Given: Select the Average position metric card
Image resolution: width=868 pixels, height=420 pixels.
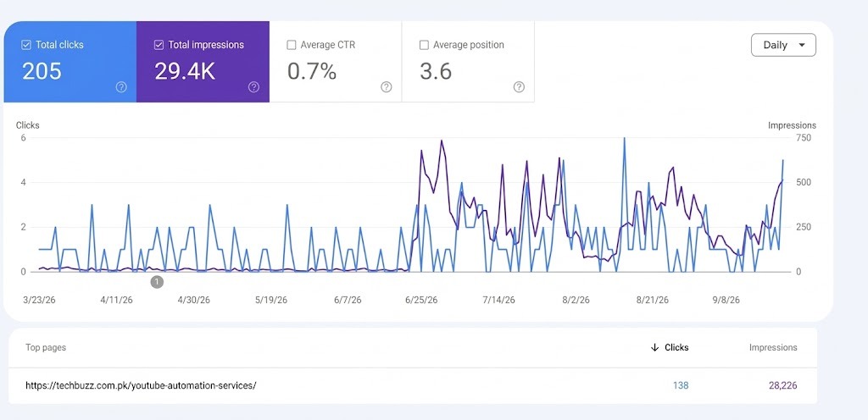Looking at the screenshot, I should click(468, 62).
